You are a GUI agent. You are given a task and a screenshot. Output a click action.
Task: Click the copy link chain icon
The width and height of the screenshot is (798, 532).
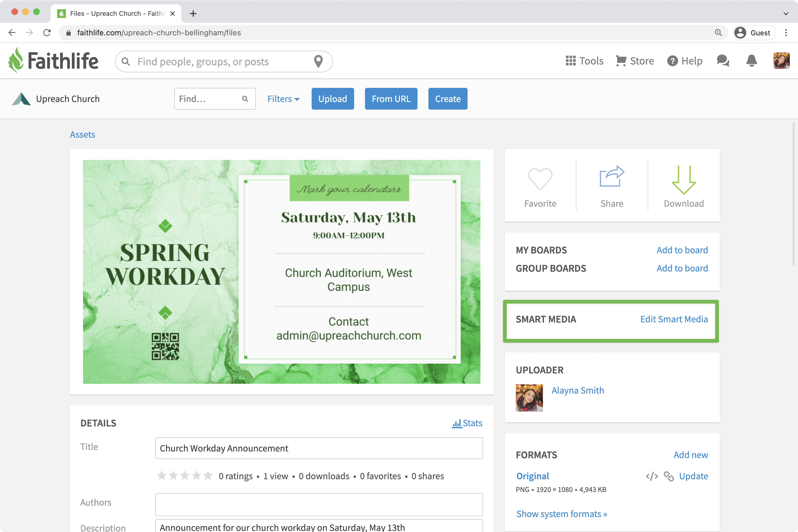(669, 476)
